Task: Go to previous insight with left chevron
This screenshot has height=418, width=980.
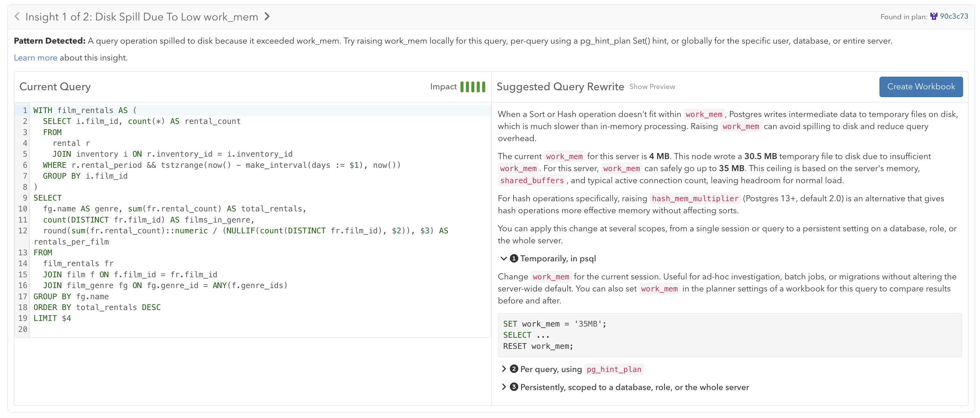Action: click(x=17, y=16)
